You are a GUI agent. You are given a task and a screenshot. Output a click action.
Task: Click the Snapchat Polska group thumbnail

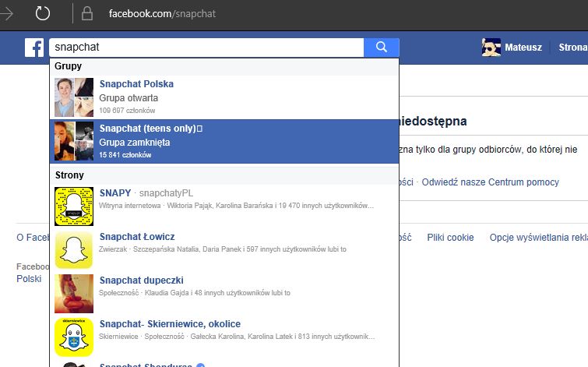coord(74,97)
